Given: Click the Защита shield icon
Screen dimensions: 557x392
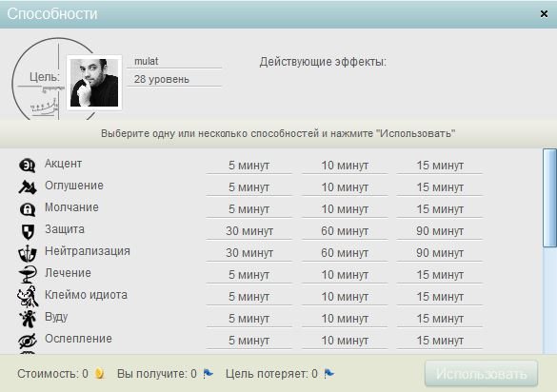Looking at the screenshot, I should point(28,231).
